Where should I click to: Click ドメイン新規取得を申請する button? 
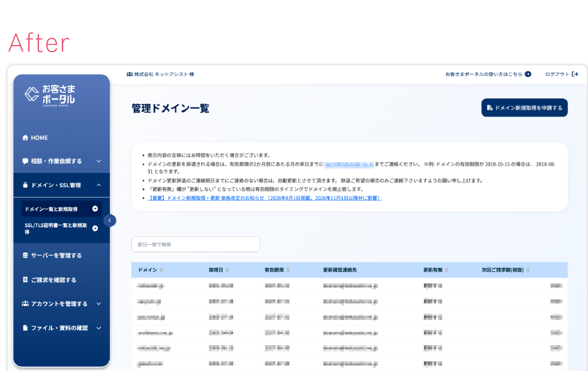524,107
